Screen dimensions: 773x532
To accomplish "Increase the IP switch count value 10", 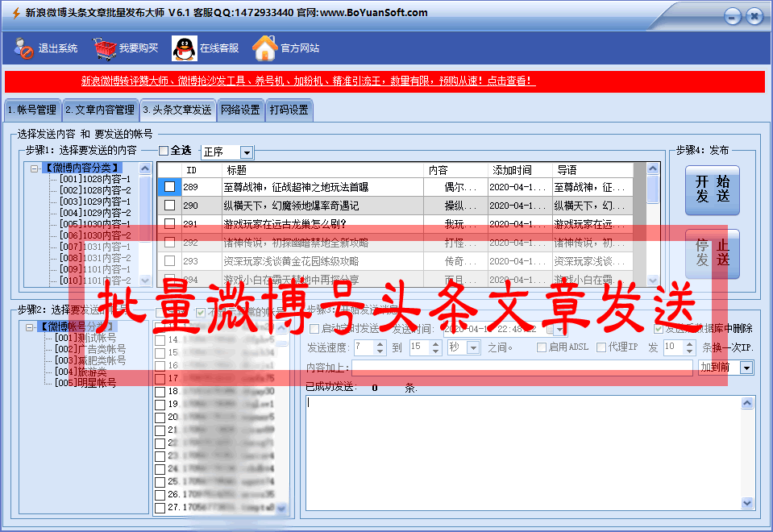I will (690, 344).
